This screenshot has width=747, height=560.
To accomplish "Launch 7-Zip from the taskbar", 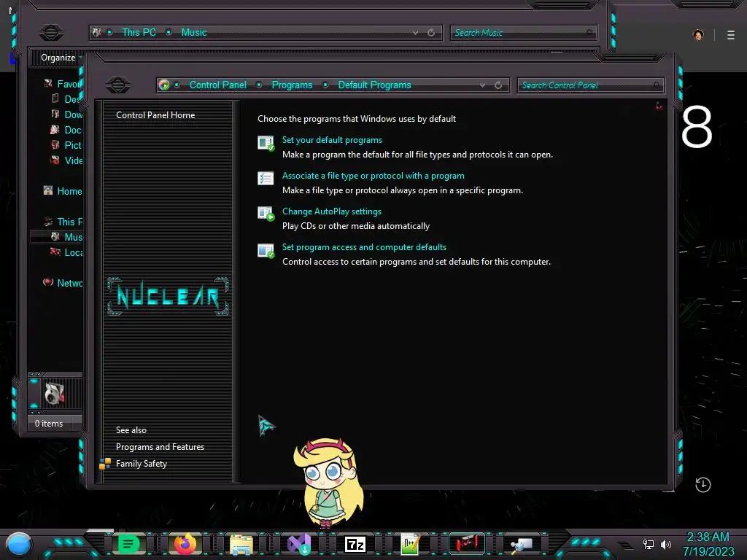I will [x=355, y=544].
